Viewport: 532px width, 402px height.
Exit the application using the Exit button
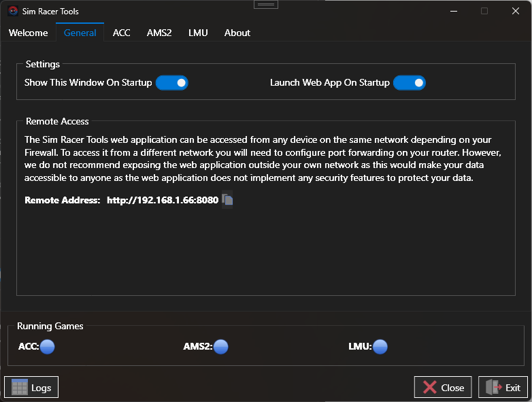tap(503, 387)
